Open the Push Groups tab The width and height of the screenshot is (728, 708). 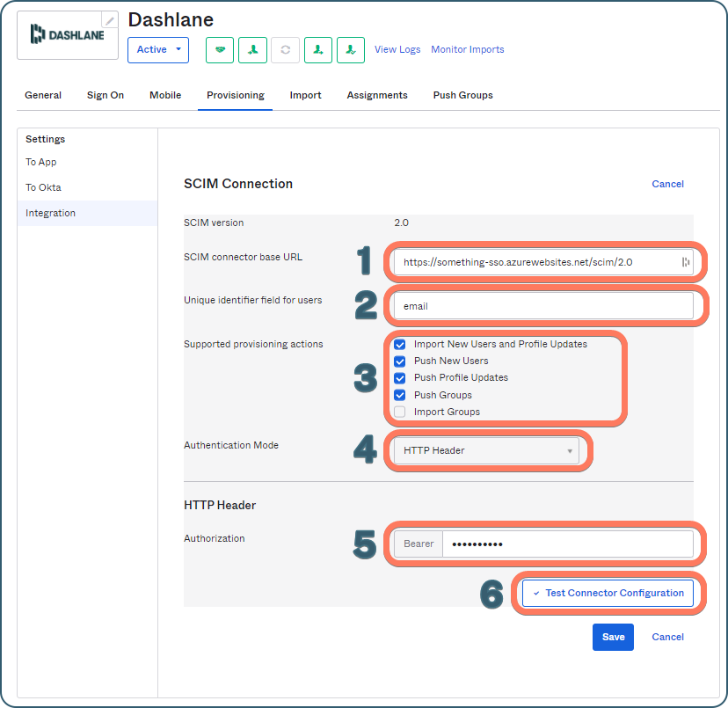(462, 95)
